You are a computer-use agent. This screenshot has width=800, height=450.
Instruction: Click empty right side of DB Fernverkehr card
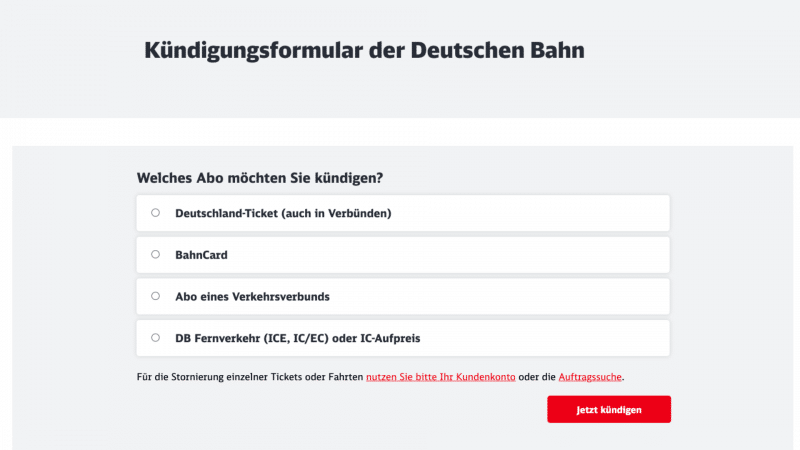click(560, 339)
